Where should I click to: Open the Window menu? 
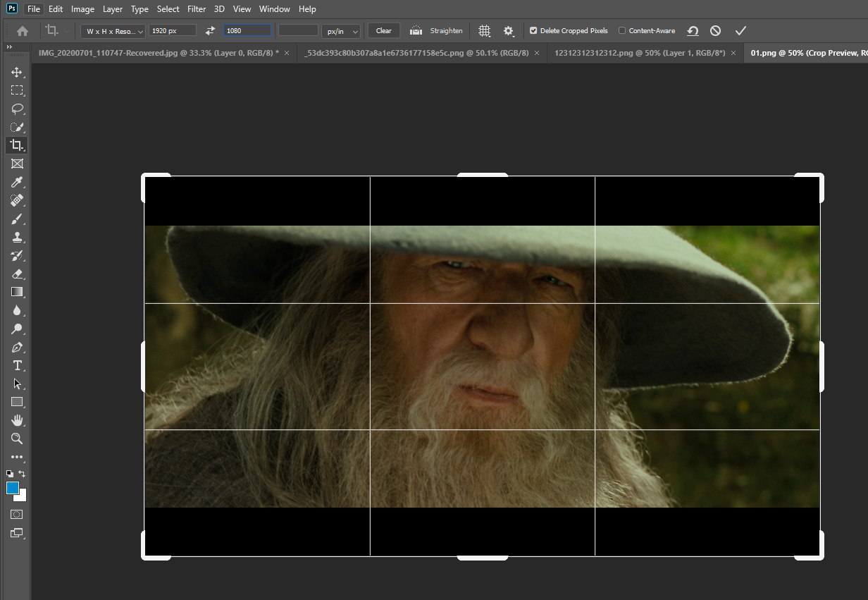pos(274,9)
